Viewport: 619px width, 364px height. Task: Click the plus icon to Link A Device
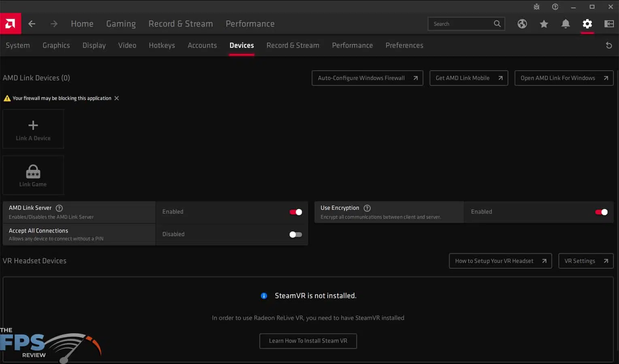click(33, 125)
